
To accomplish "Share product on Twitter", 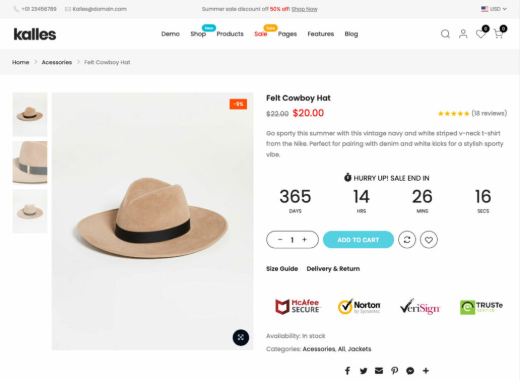I will (363, 371).
